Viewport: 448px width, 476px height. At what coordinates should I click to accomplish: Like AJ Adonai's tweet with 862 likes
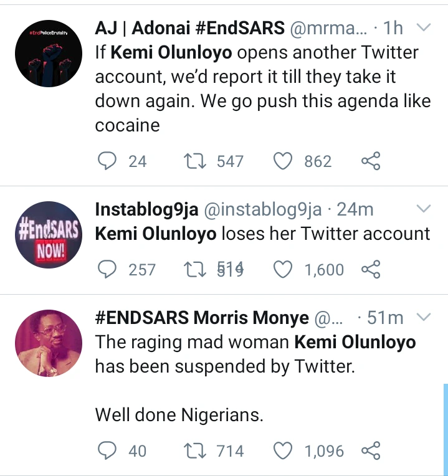pos(284,162)
